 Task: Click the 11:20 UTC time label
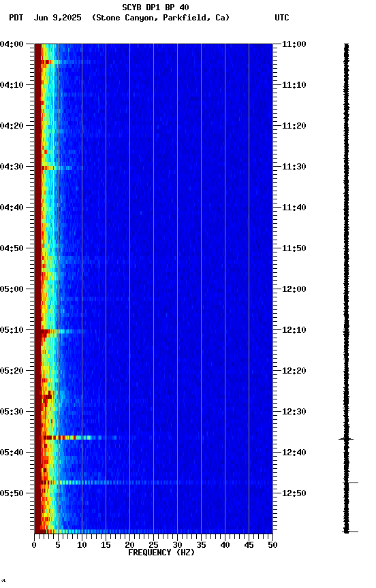[x=294, y=126]
